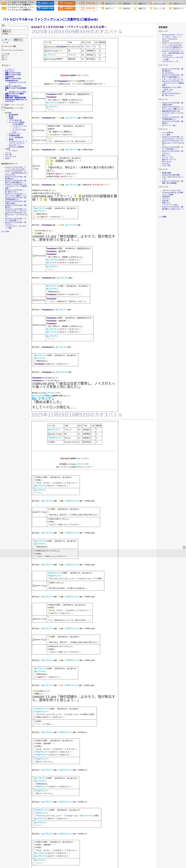Open 04 -Abi Eshuh- in update history
The image size is (186, 868).
click(x=167, y=73)
